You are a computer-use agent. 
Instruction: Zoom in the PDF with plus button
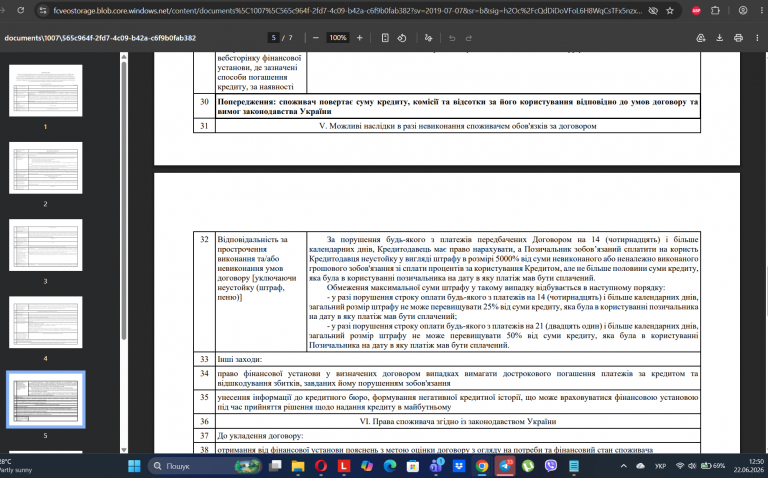360,38
